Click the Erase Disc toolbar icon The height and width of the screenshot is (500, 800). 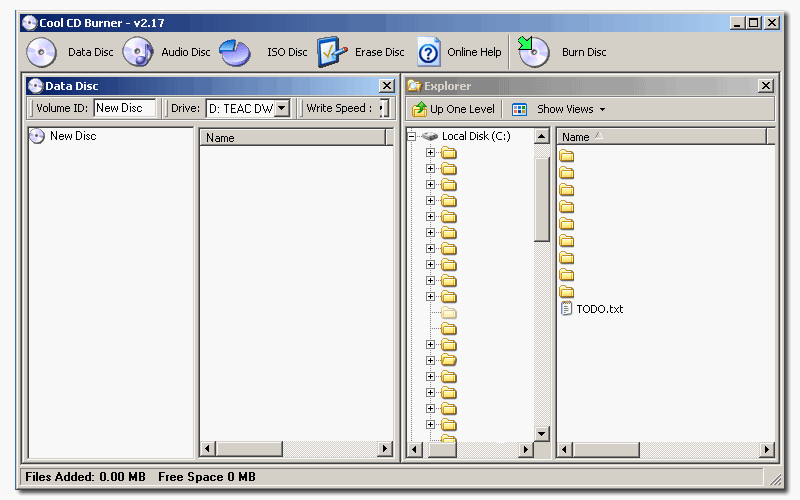click(332, 52)
